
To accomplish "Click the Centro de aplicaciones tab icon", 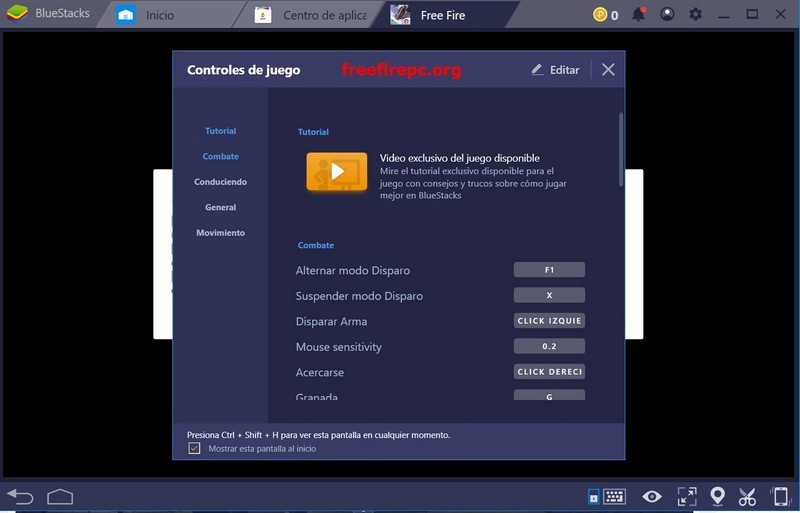I will 263,15.
